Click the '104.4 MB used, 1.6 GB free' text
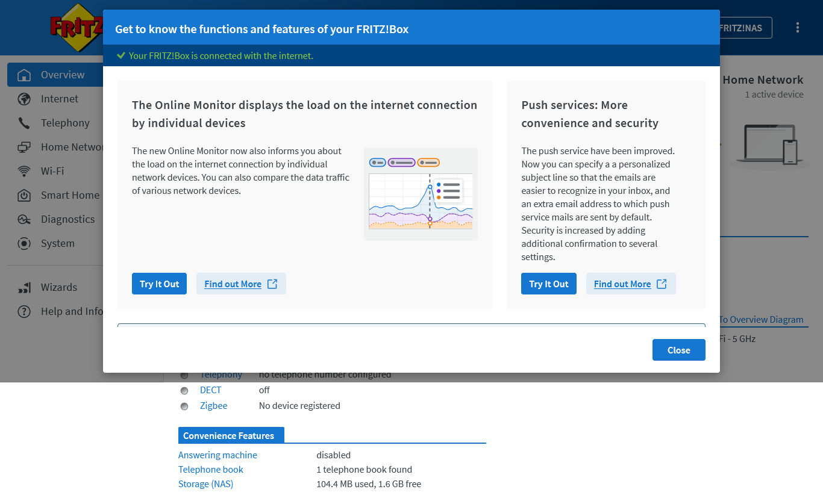Screen dimensions: 823x504 click(369, 484)
